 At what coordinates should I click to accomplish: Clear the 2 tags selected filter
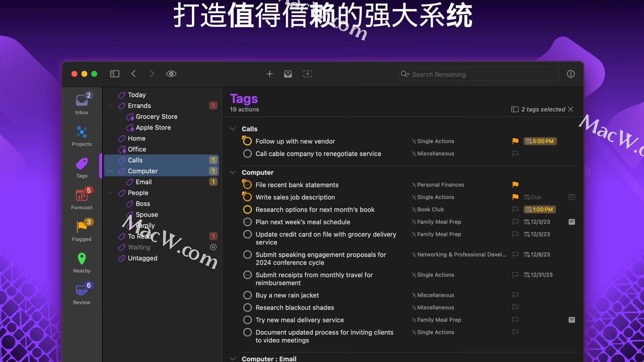tap(571, 109)
